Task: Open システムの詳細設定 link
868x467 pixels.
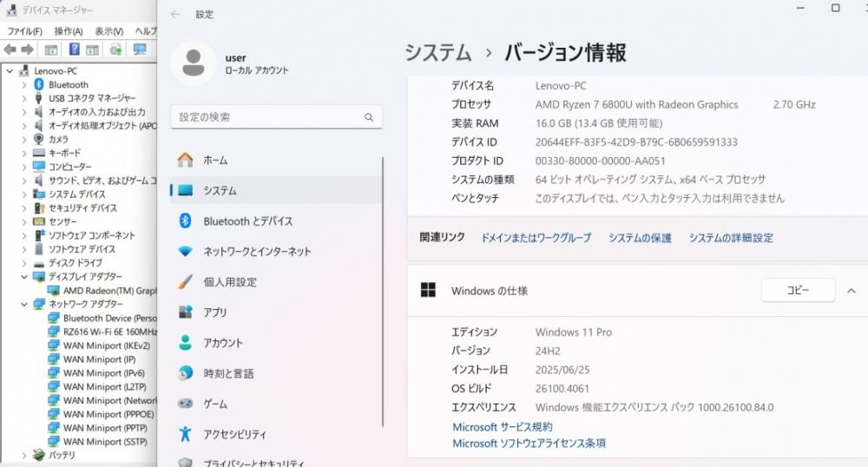Action: pyautogui.click(x=731, y=238)
